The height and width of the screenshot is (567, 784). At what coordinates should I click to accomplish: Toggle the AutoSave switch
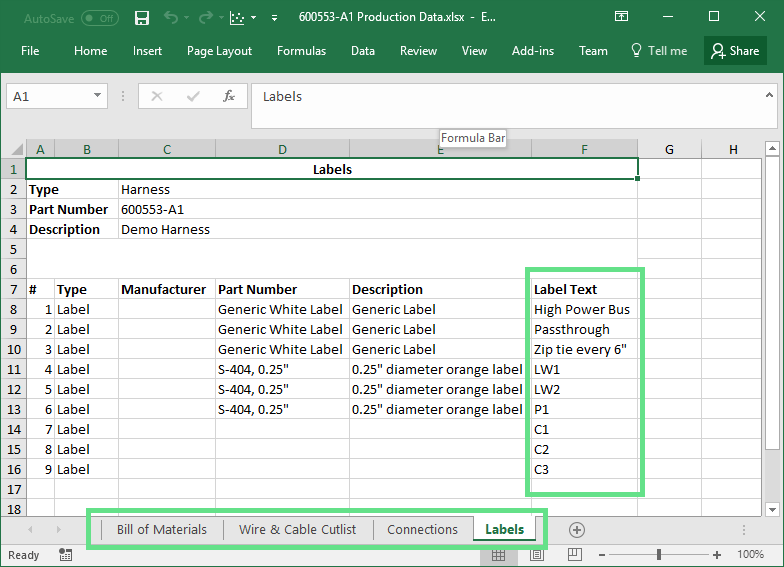coord(100,18)
